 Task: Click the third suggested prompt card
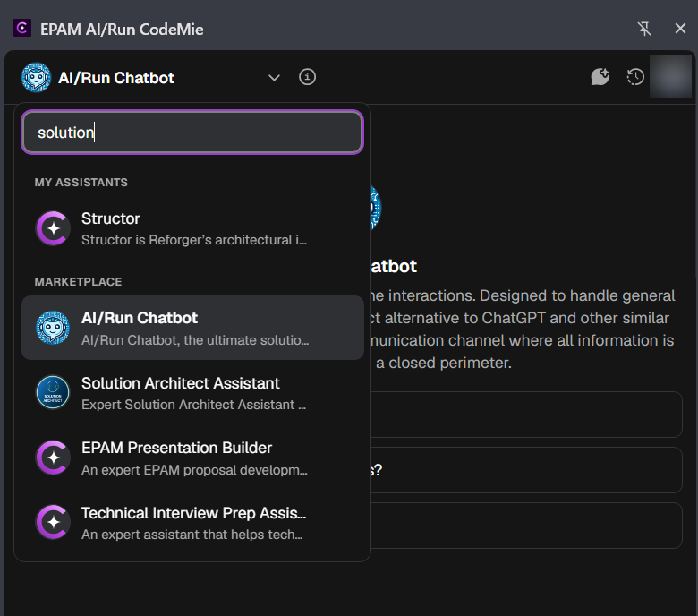tap(526, 526)
